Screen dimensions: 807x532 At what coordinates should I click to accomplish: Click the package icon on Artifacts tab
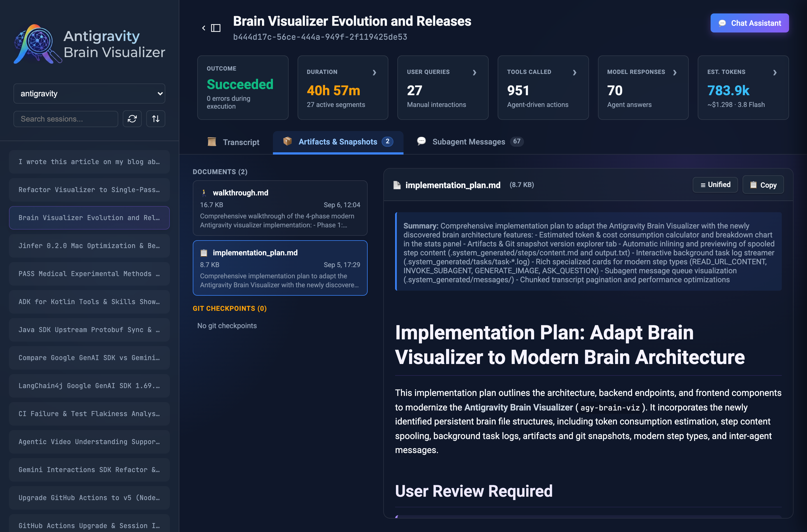(287, 141)
